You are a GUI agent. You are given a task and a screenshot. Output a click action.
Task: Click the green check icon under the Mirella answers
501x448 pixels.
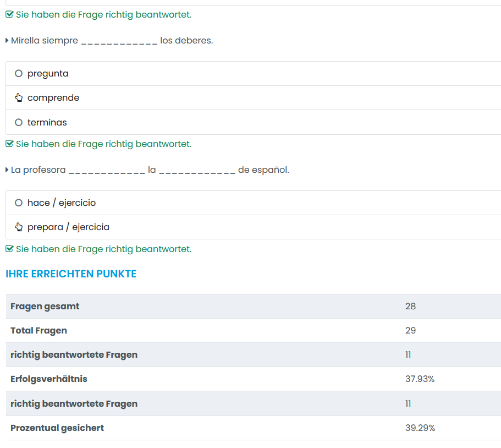click(x=9, y=144)
